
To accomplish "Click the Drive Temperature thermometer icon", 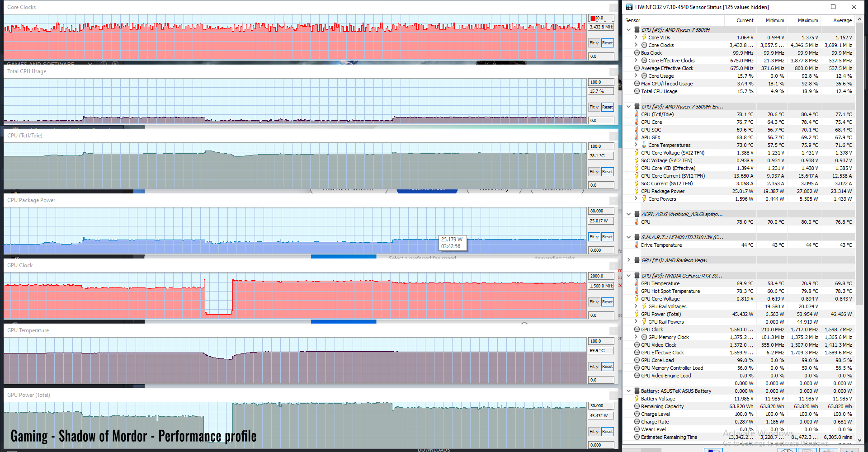I will 637,245.
